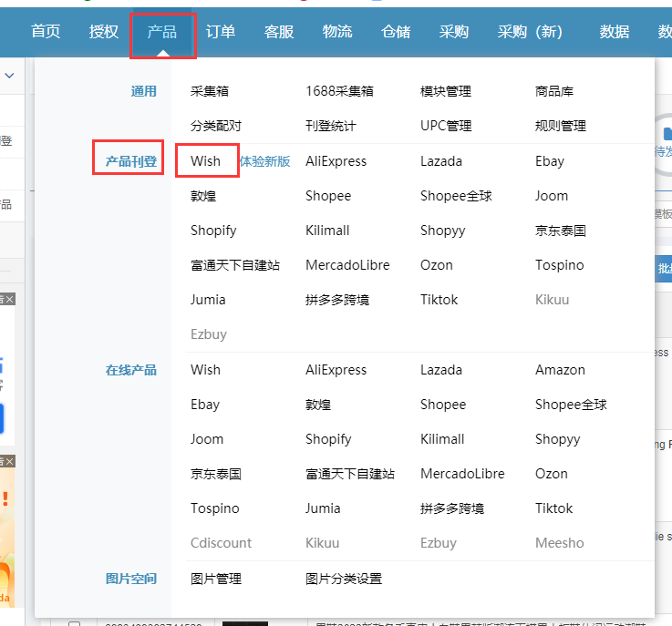
Task: Select the 产品 navigation tab
Action: pos(162,32)
